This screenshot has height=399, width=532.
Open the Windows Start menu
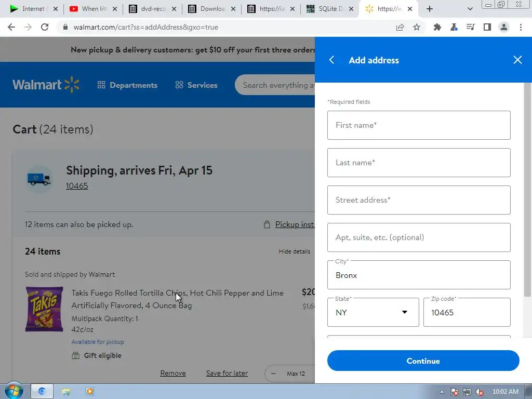(14, 391)
